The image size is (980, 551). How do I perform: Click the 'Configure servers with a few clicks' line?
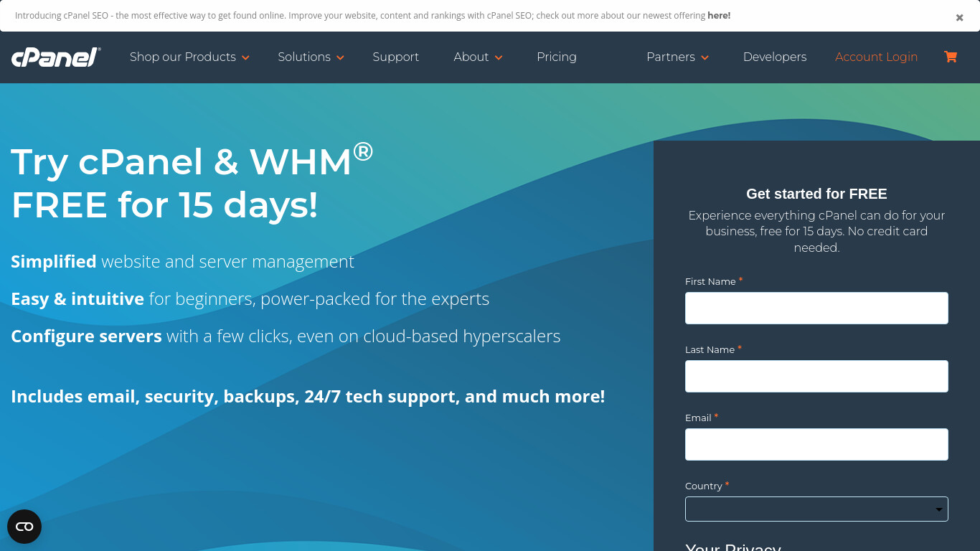286,336
